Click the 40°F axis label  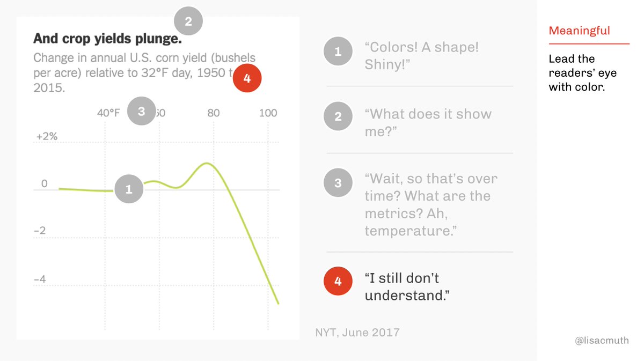(x=108, y=113)
